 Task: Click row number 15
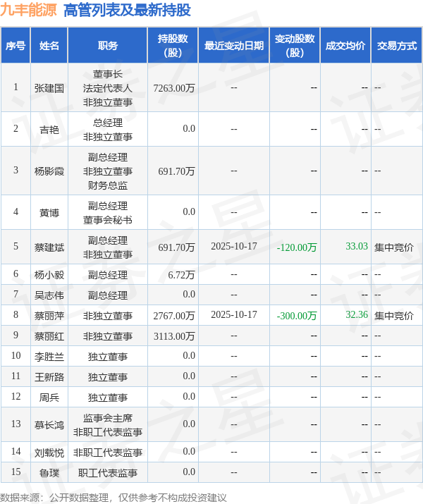16,472
